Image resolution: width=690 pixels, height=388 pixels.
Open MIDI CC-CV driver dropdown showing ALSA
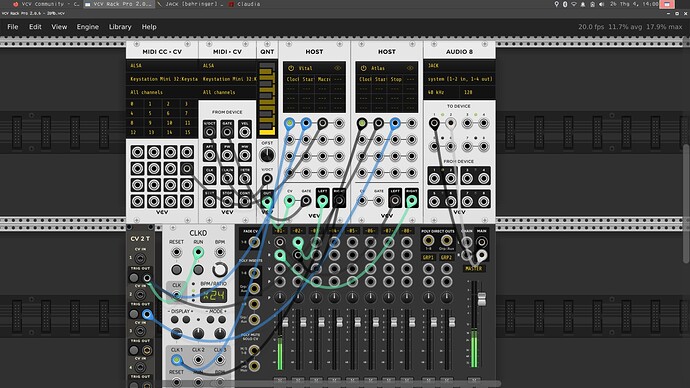[x=162, y=66]
